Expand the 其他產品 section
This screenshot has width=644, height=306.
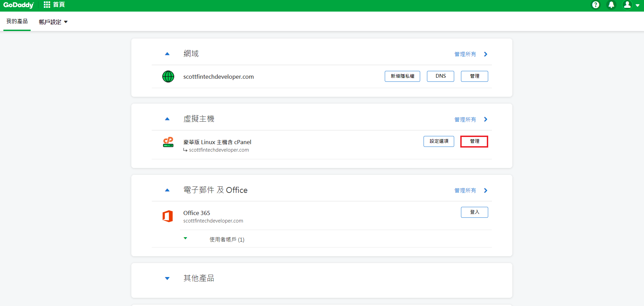coord(167,278)
